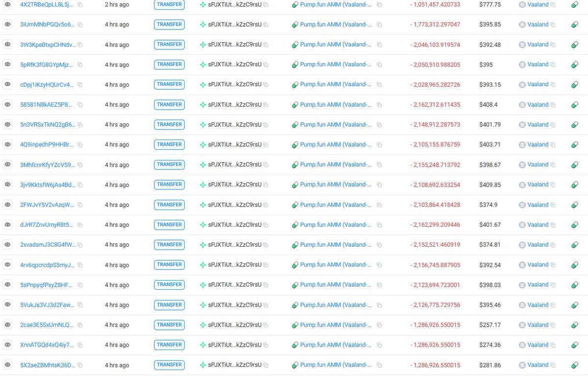Copy Pump.fun AMM address in the 5sPnpyqfPxyZ8HF row
Image resolution: width=588 pixels, height=377 pixels.
(379, 285)
